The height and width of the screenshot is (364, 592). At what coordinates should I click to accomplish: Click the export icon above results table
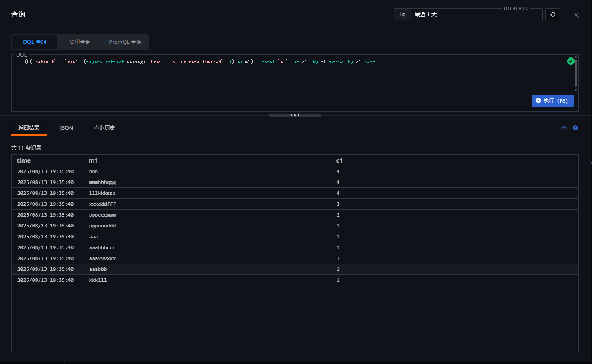pos(564,128)
